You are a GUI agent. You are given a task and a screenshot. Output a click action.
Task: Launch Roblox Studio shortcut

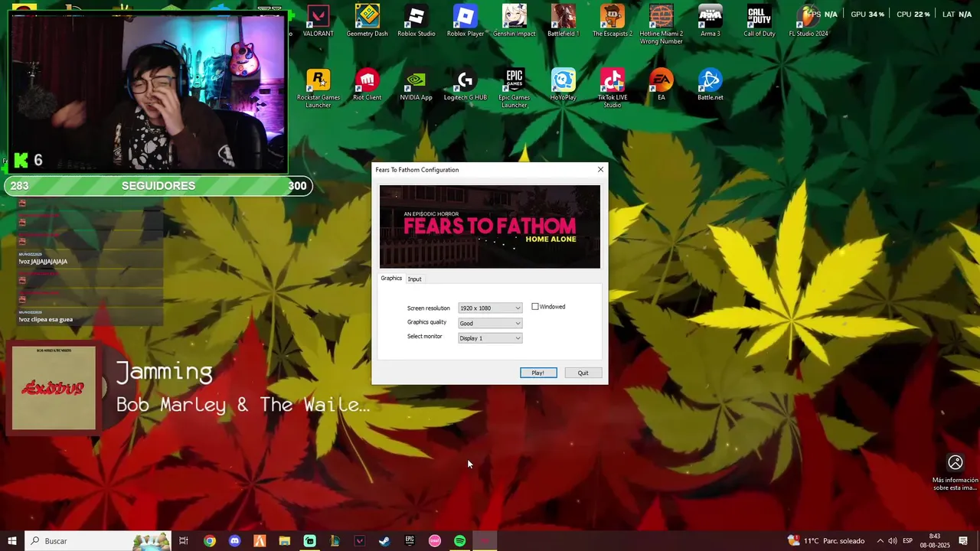pos(416,21)
